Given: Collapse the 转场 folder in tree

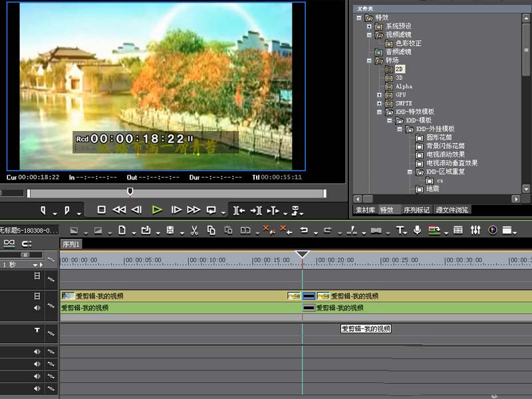Looking at the screenshot, I should (x=369, y=61).
